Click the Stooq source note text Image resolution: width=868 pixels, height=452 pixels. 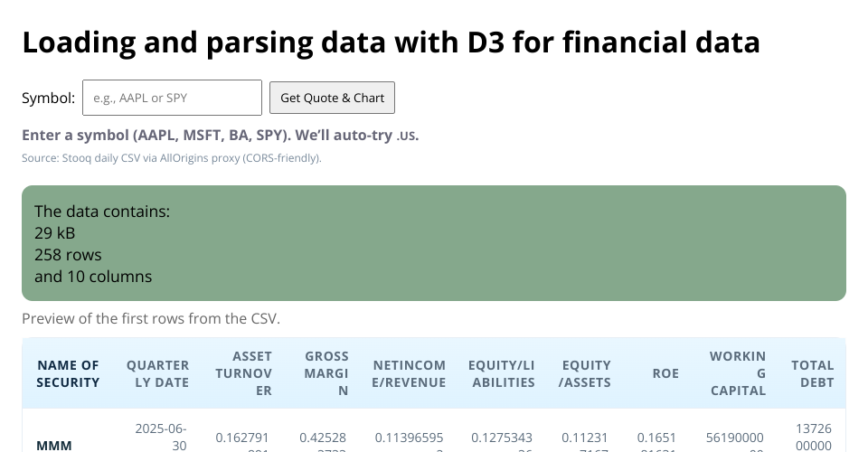tap(171, 158)
